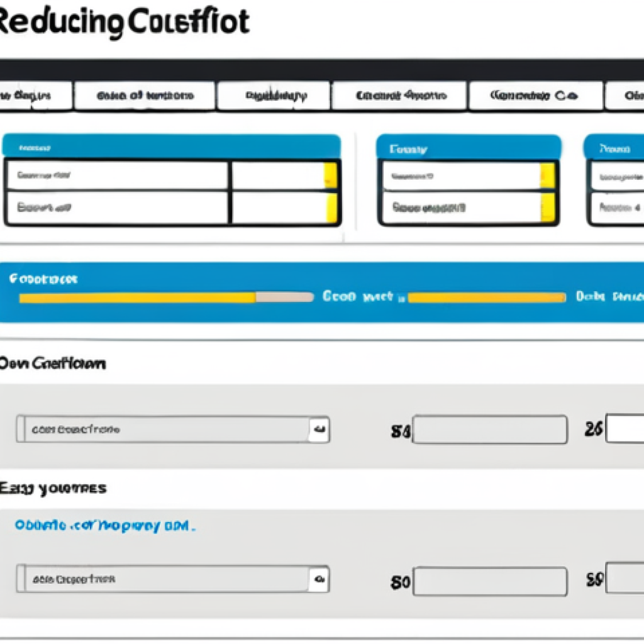Click the input field labeled 26
Screen dimensions: 644x644
click(x=625, y=428)
